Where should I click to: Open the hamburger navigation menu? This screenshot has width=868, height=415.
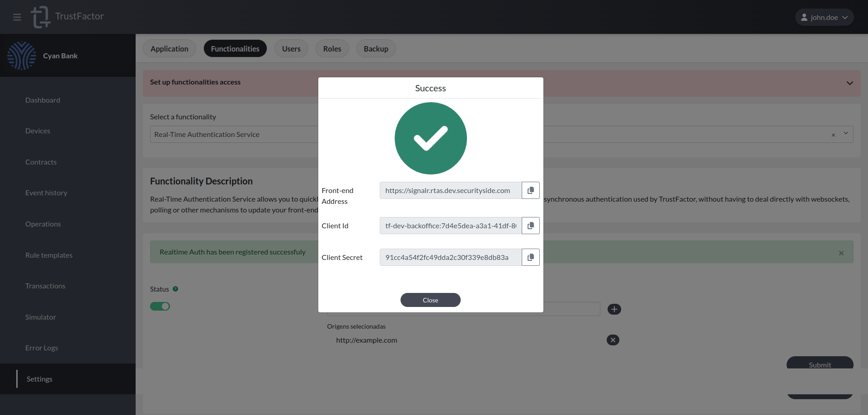click(17, 17)
